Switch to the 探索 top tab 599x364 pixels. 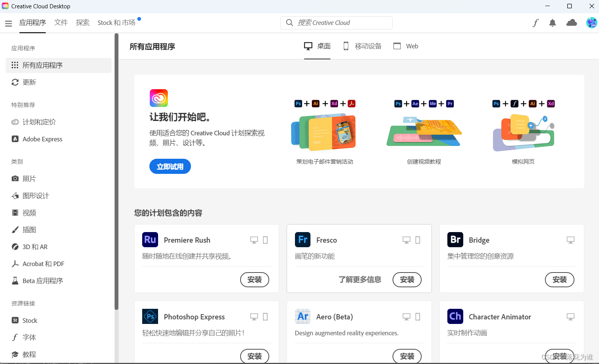82,23
